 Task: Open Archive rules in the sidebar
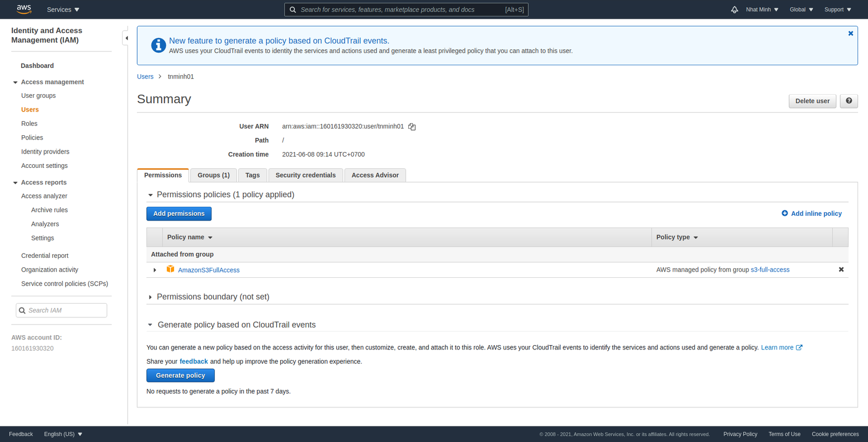(x=49, y=210)
